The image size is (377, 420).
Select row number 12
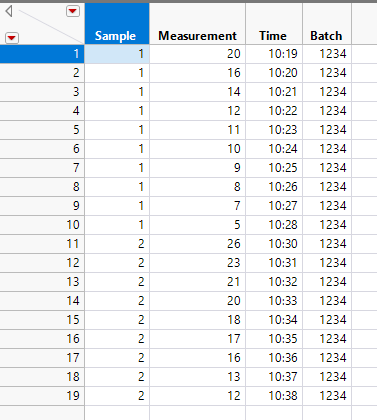click(42, 263)
